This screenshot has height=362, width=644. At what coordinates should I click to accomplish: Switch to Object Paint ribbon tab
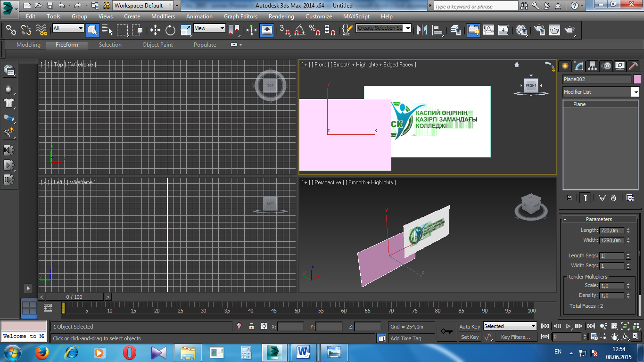(x=158, y=45)
